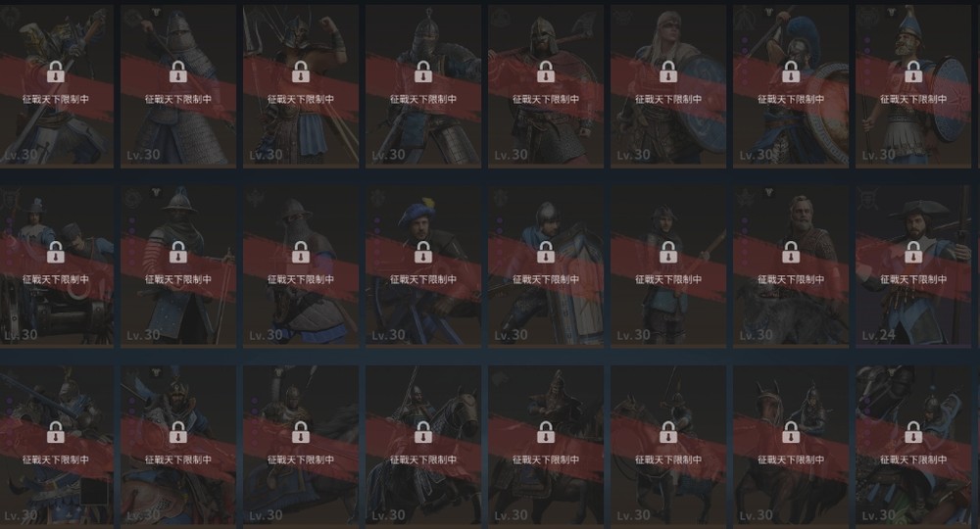
Task: Select the mounted lancer on blue-caparisoned dark horse
Action: pos(423,445)
